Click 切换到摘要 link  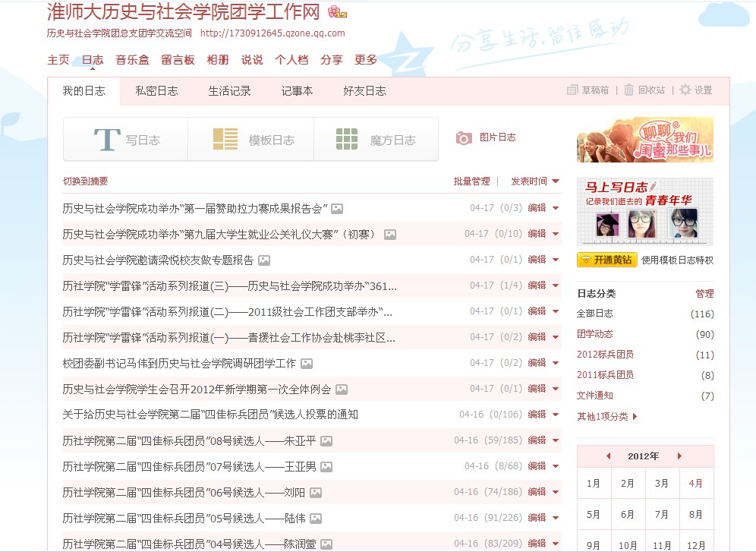(85, 181)
